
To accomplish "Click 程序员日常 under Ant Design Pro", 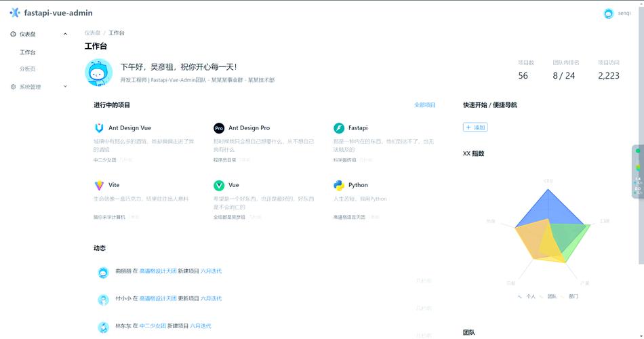I will point(224,160).
